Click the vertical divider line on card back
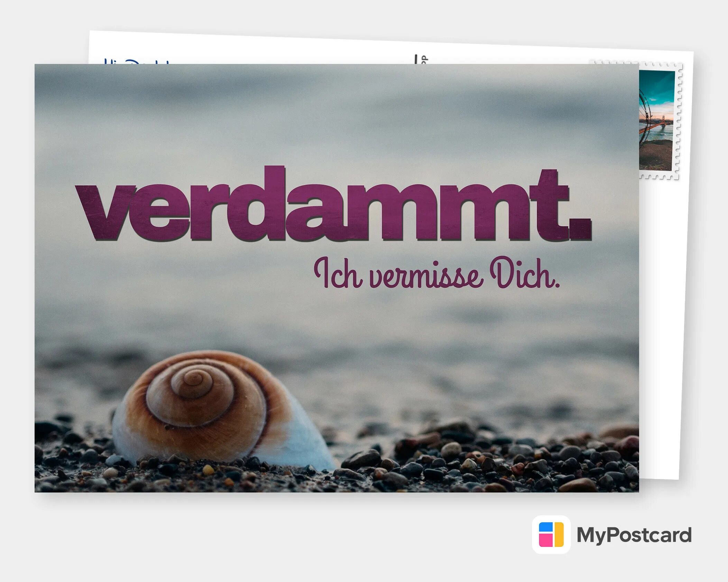Image resolution: width=728 pixels, height=582 pixels. click(x=415, y=59)
